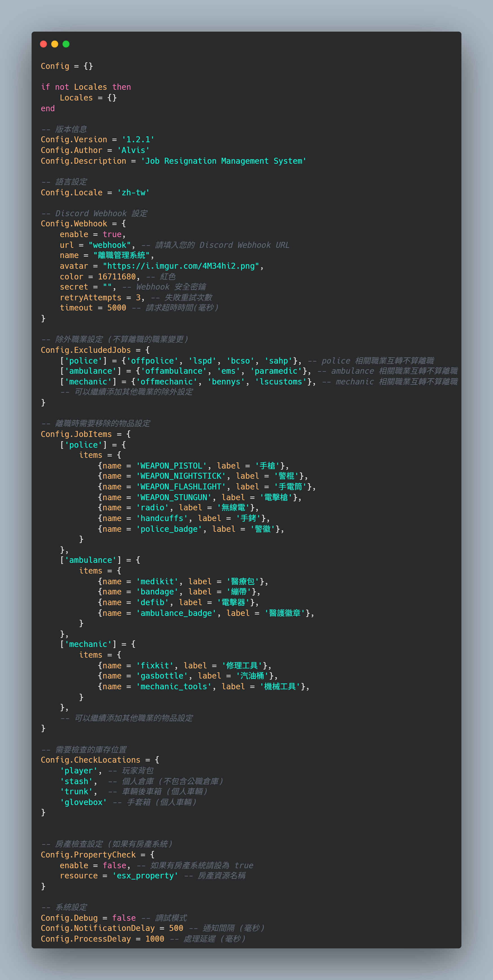Click the '-- 系統設定' comment
Image resolution: width=493 pixels, height=980 pixels.
[64, 907]
